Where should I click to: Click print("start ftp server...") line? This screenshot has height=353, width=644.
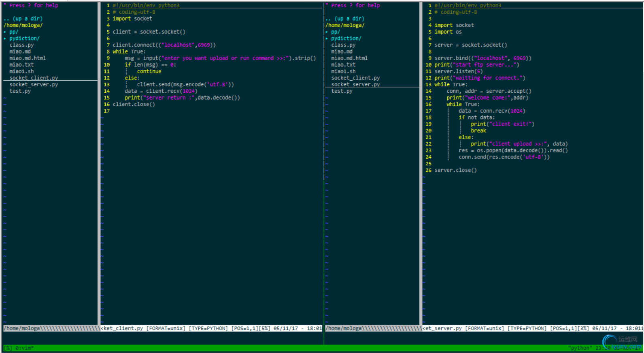(x=477, y=64)
